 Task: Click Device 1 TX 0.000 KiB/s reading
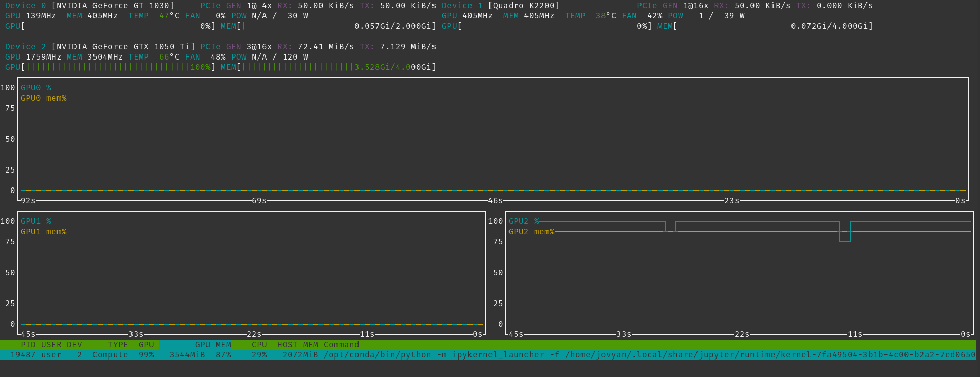coord(835,6)
